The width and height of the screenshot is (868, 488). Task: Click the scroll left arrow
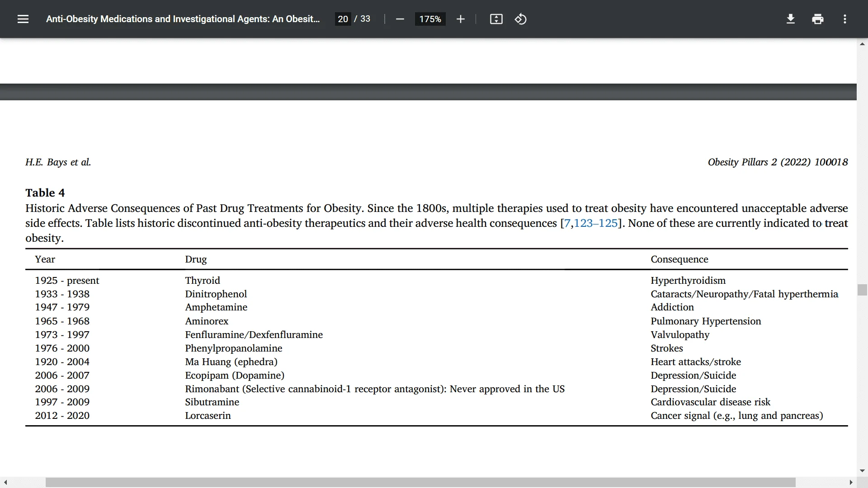click(x=5, y=483)
